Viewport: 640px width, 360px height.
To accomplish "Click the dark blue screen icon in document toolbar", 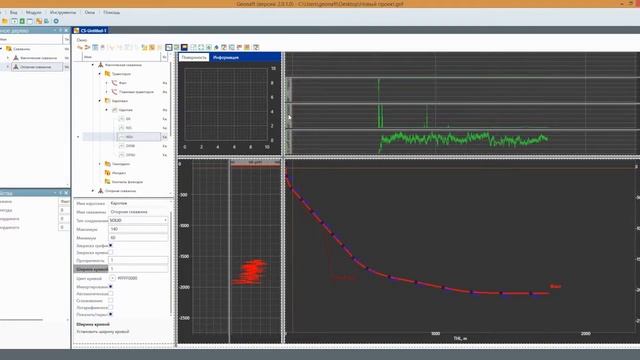I will pos(184,47).
